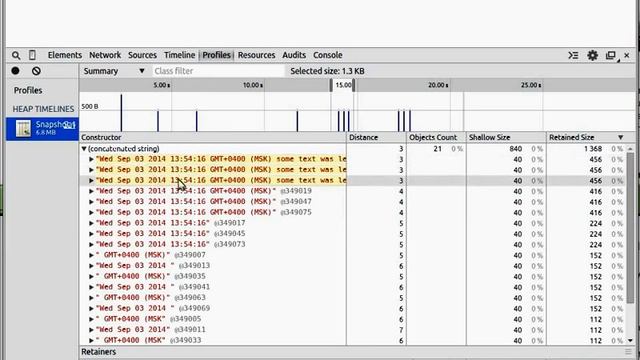This screenshot has width=640, height=360.
Task: Click the Profiles sidebar heading
Action: [x=28, y=91]
